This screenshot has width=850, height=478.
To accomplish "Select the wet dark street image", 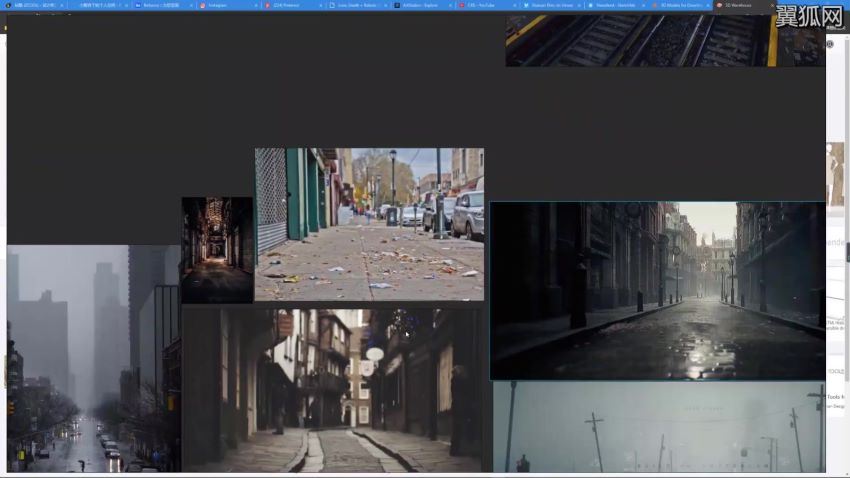I will [657, 291].
